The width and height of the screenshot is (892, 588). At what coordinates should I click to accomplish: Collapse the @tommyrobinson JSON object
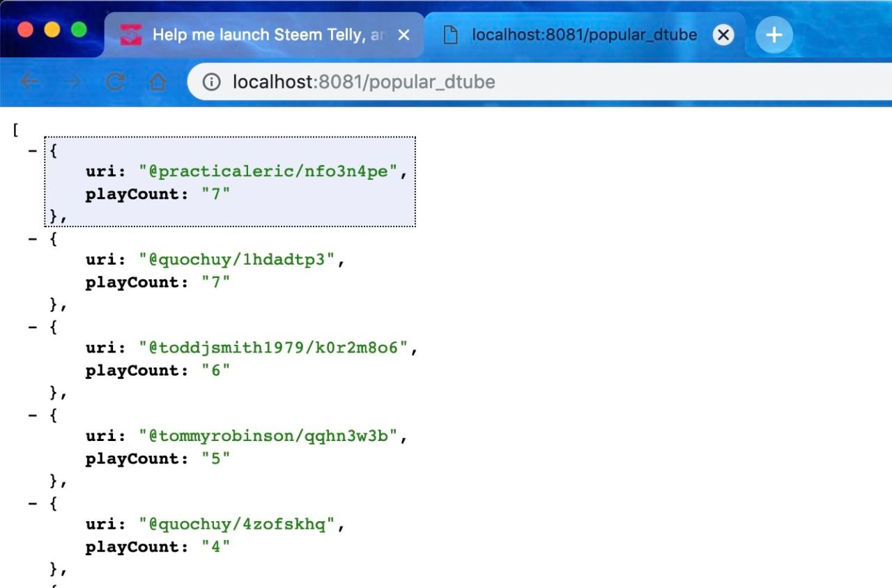coord(32,415)
